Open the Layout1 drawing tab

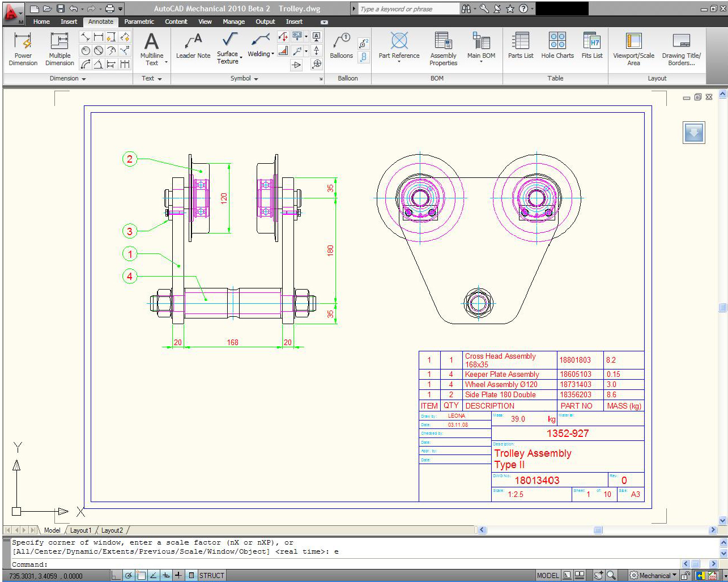(80, 530)
